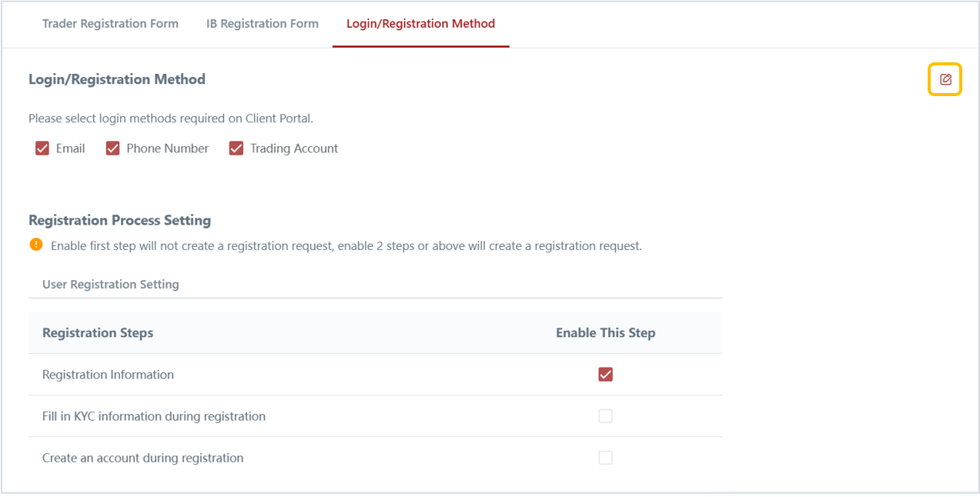
Task: Disable the Registration Information step checkbox
Action: click(606, 375)
